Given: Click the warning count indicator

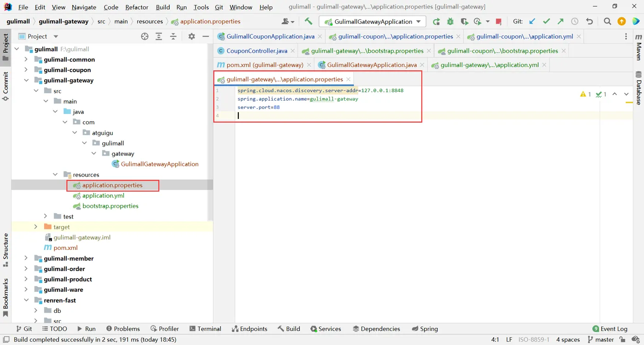Looking at the screenshot, I should pos(586,94).
